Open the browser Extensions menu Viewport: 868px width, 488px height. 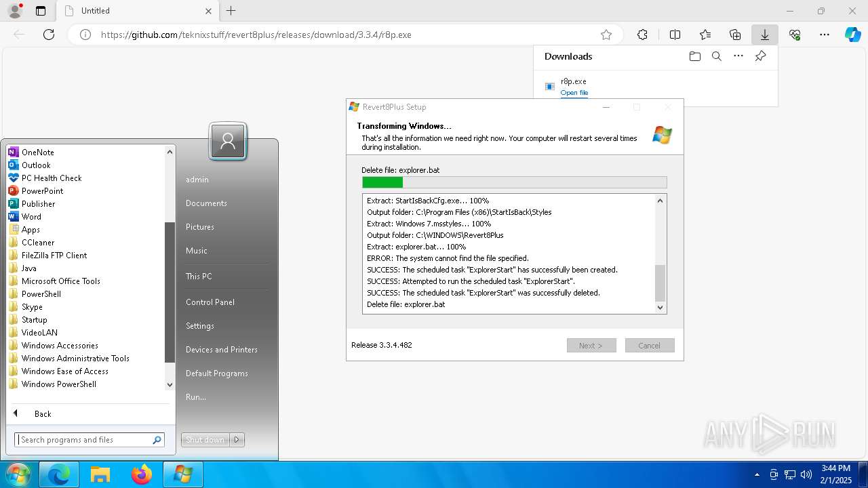(642, 35)
